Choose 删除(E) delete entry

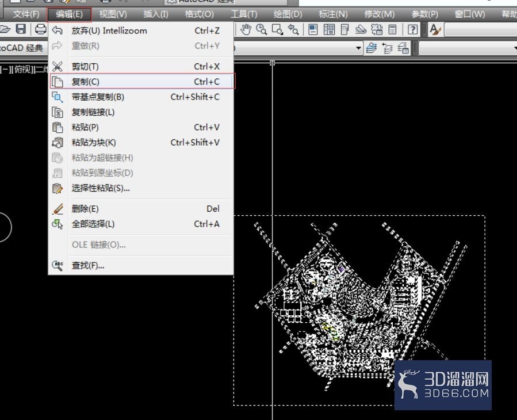(141, 209)
